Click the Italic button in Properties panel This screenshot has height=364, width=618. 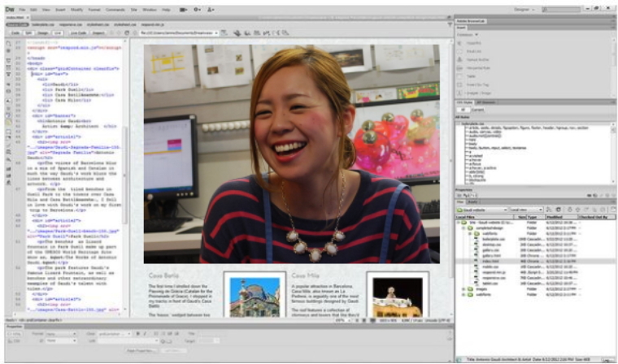click(x=145, y=334)
